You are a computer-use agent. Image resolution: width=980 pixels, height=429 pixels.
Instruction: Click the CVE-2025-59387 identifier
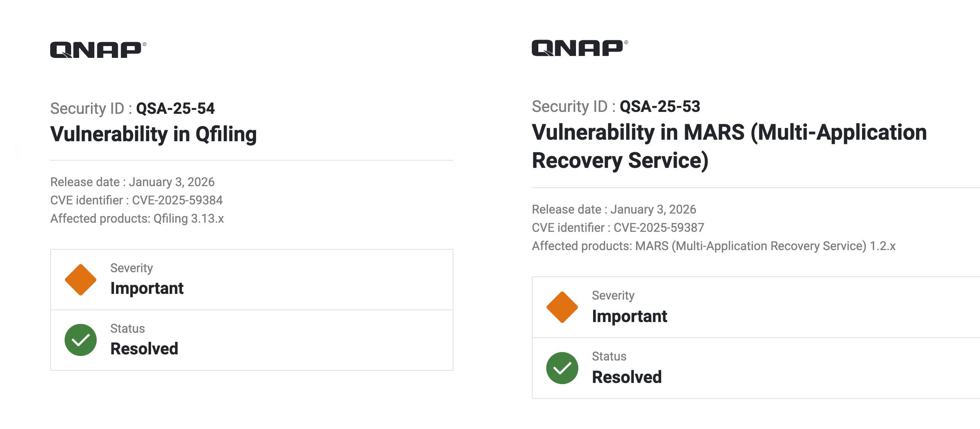[x=659, y=228]
